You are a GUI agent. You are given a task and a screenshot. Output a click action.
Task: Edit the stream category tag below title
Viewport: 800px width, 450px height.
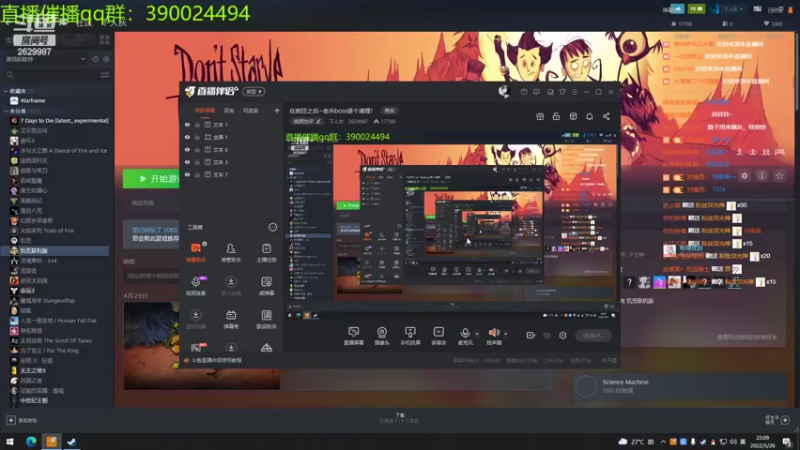pos(307,121)
